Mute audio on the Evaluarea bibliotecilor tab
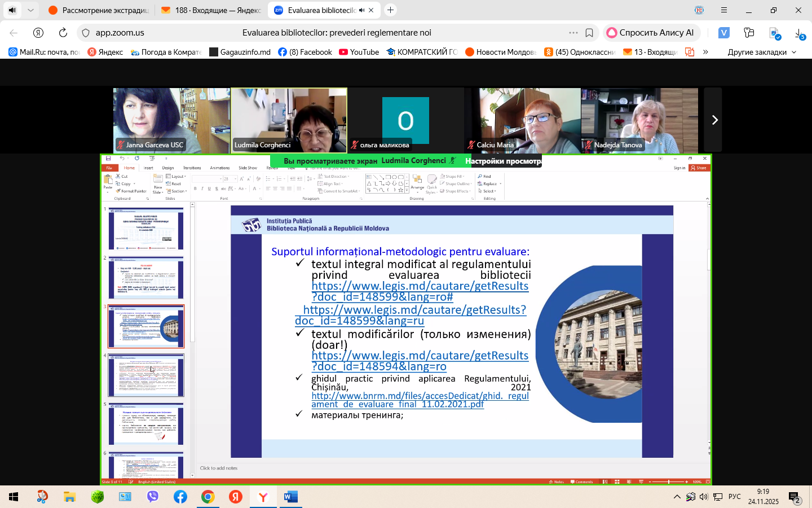Image resolution: width=812 pixels, height=508 pixels. click(361, 10)
